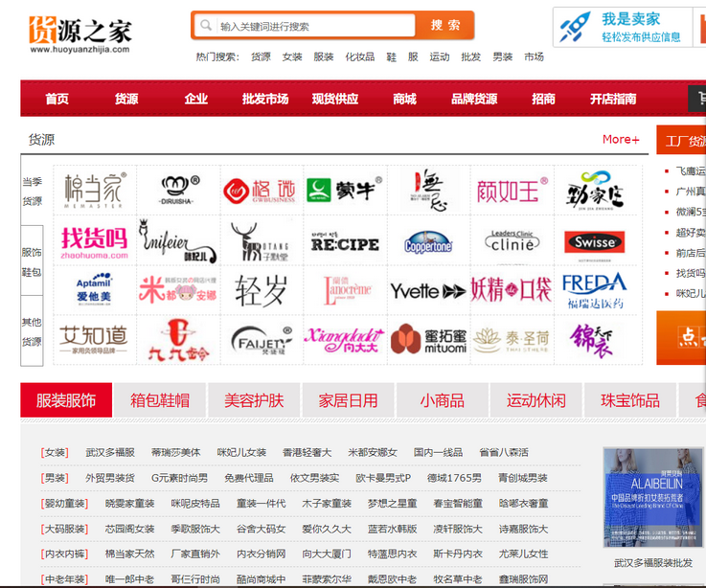Open the 蜜拓蜜 mituomi brand logo
706x588 pixels.
pos(428,340)
